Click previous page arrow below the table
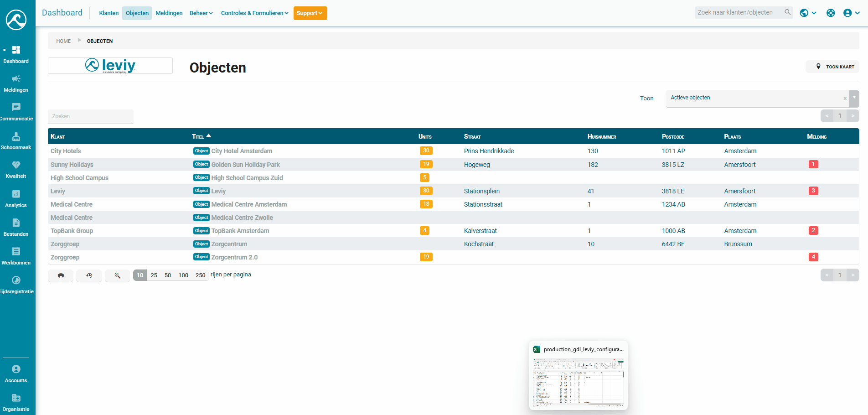The height and width of the screenshot is (415, 868). point(827,275)
